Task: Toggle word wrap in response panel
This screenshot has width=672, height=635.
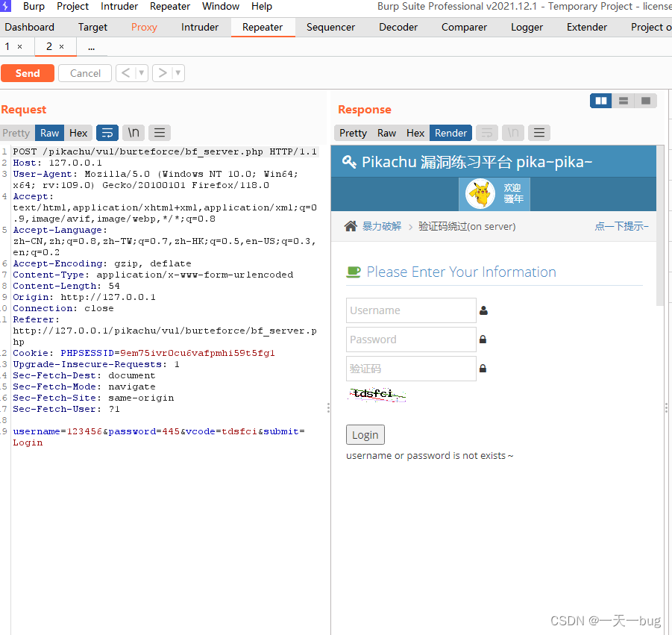Action: coord(487,133)
